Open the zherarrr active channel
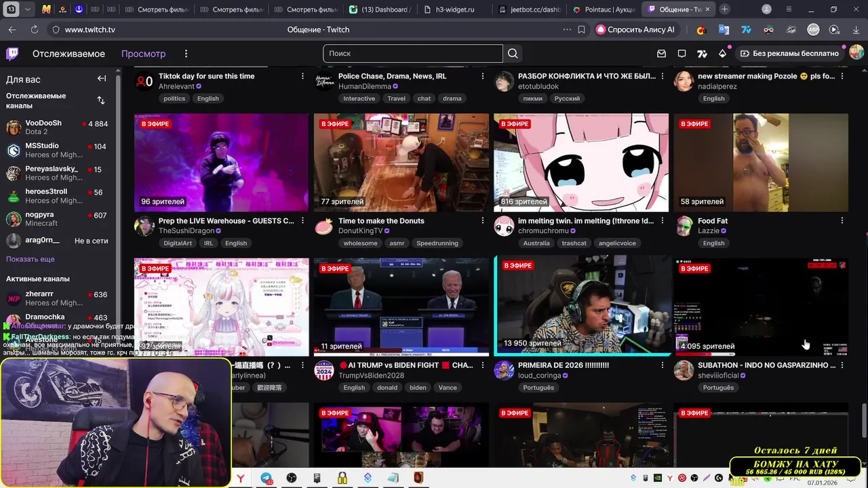Viewport: 868px width, 488px height. pyautogui.click(x=58, y=298)
